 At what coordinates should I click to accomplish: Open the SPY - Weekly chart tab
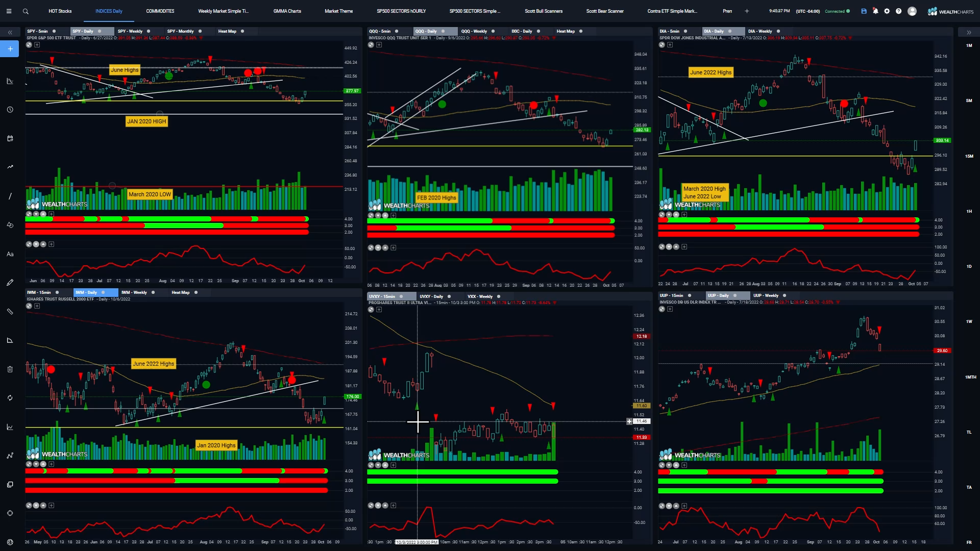[x=130, y=31]
